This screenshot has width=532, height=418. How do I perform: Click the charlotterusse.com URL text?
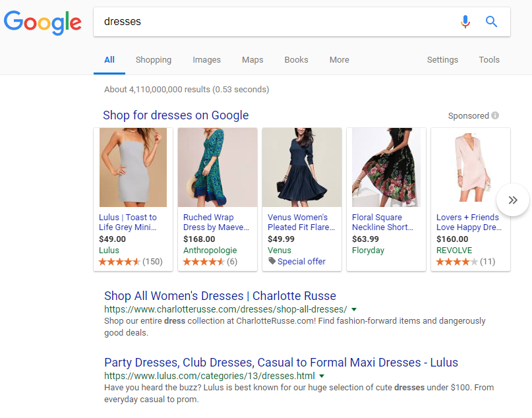[225, 309]
